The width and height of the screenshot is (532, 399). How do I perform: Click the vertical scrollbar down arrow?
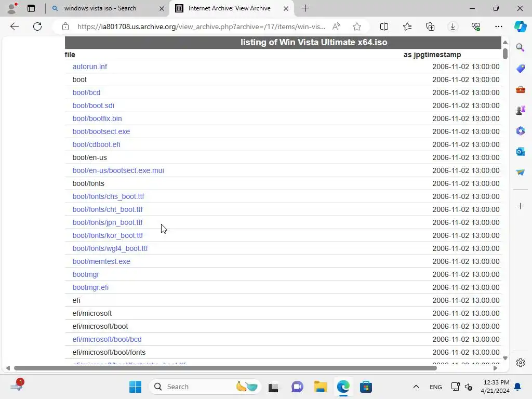[x=505, y=358]
